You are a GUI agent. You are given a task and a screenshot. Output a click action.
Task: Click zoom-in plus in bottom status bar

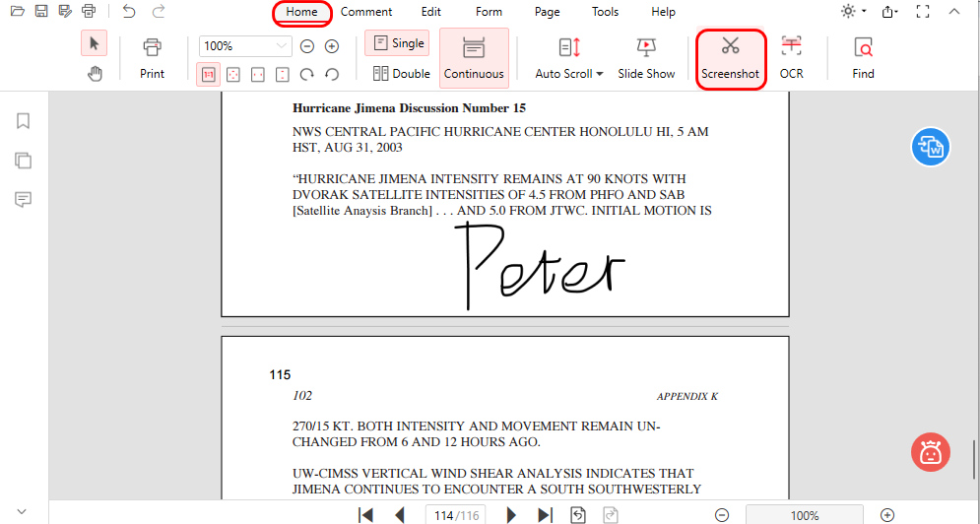pos(887,515)
